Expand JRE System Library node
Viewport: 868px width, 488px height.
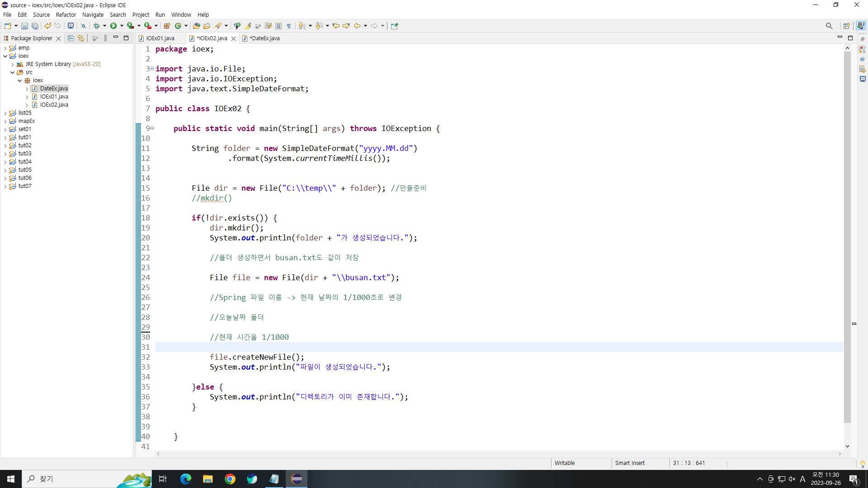(12, 64)
